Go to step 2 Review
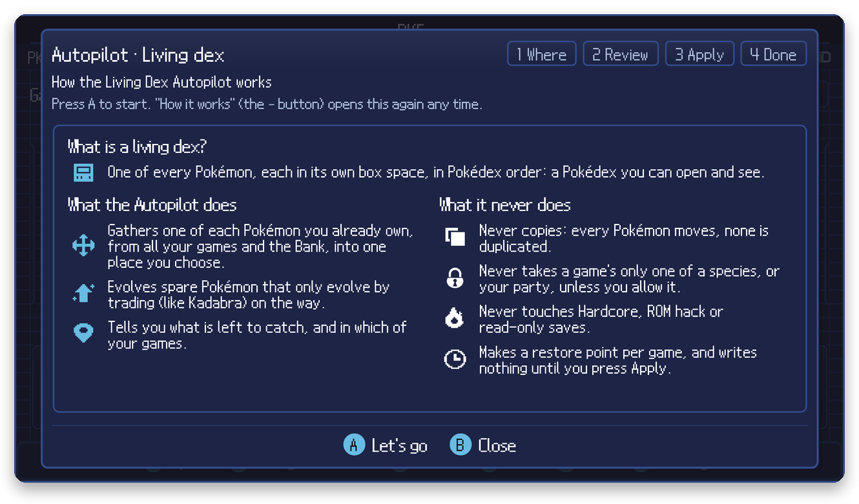This screenshot has width=859, height=504. click(621, 54)
